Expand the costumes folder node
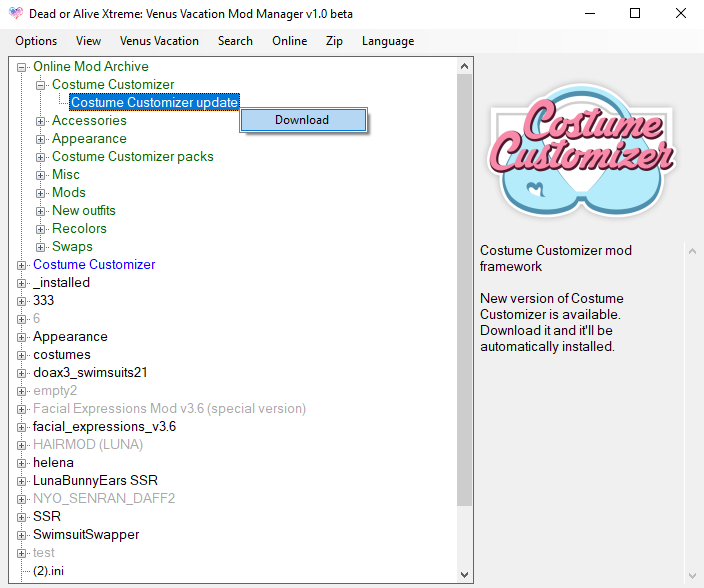The width and height of the screenshot is (704, 588). point(21,355)
